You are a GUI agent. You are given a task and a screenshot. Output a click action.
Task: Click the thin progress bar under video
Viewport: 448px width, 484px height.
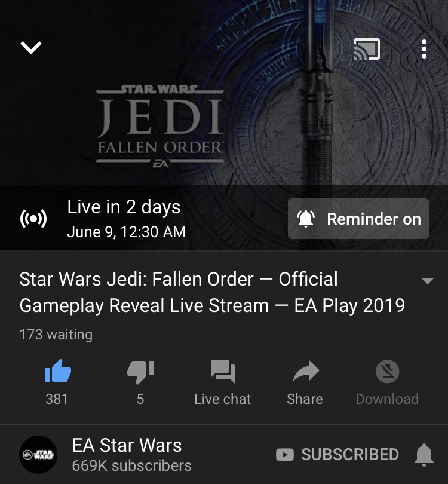point(224,251)
